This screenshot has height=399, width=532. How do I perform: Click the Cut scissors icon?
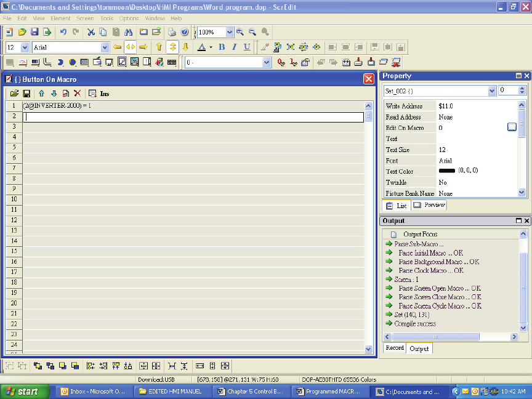[91, 32]
